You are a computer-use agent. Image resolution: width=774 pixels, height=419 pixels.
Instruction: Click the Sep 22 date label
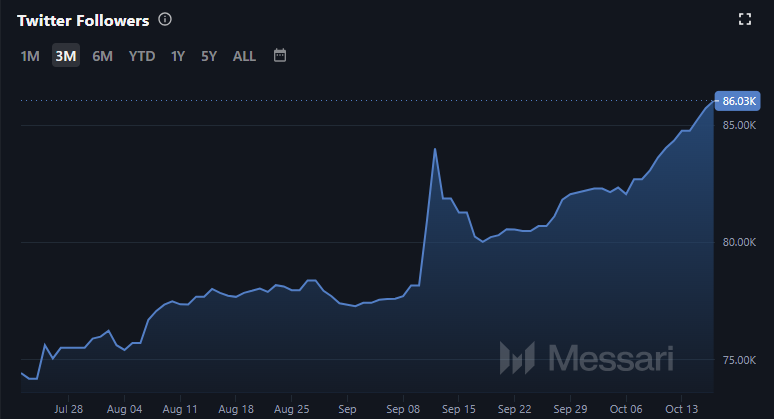[514, 409]
